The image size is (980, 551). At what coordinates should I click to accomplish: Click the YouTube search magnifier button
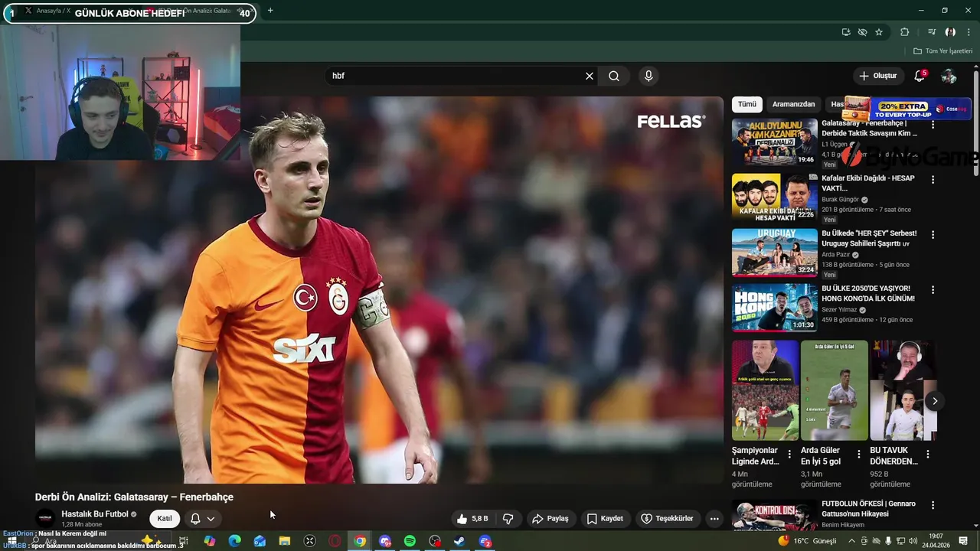[614, 76]
